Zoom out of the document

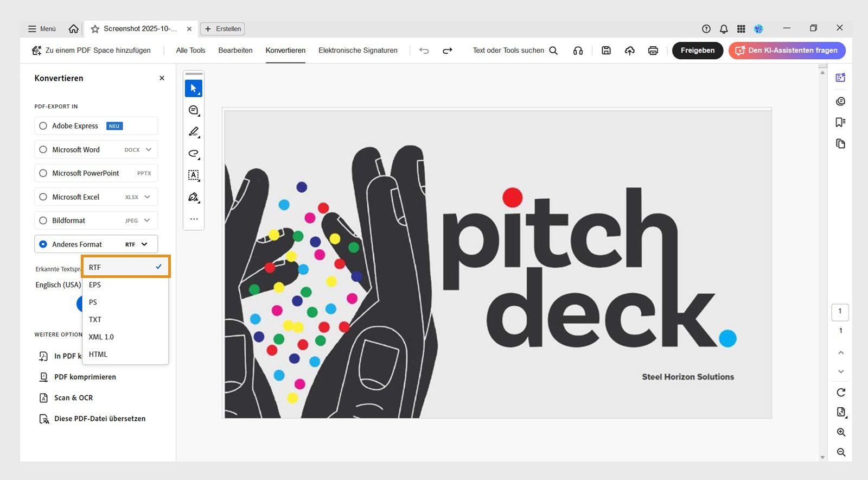pos(841,452)
